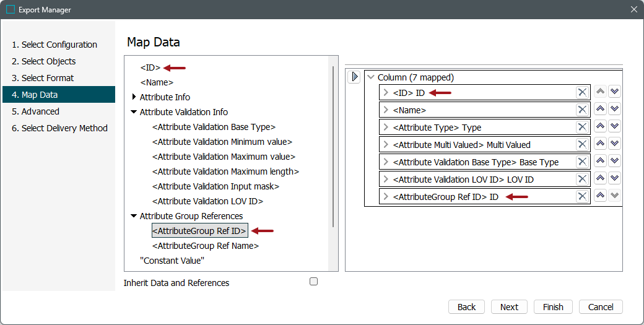
Task: Remove the <Name> column mapping
Action: click(x=582, y=110)
